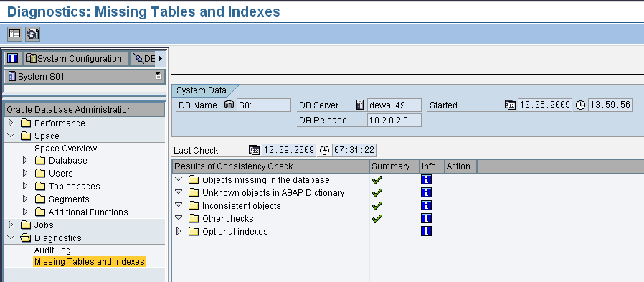Viewport: 644px width, 282px height.
Task: Click the DB Release field 10.2.0.2.0
Action: [394, 121]
